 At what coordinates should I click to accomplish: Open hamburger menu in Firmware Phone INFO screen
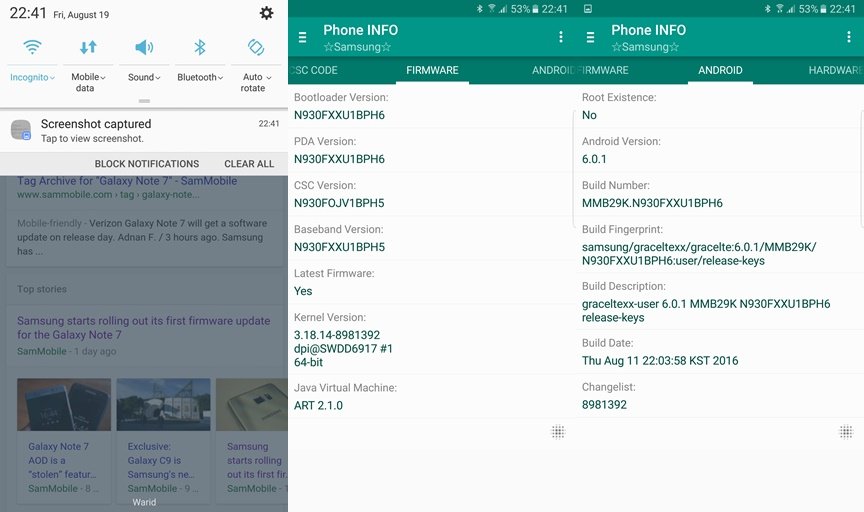[x=302, y=37]
